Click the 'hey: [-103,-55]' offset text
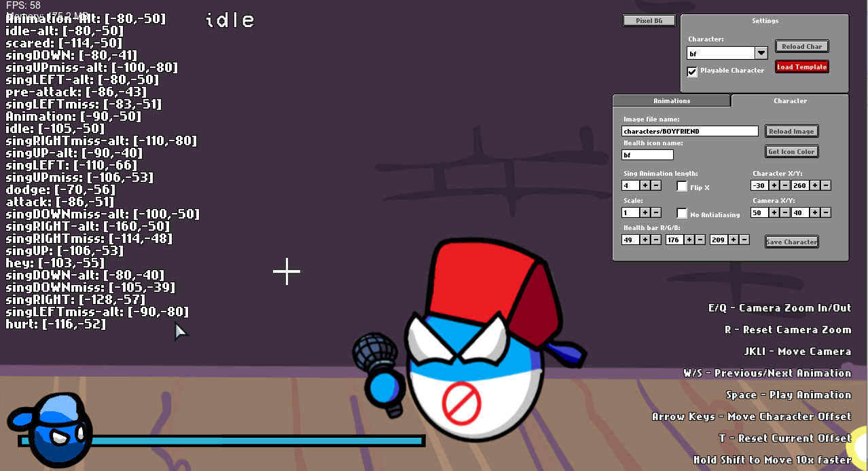868x471 pixels. [55, 263]
